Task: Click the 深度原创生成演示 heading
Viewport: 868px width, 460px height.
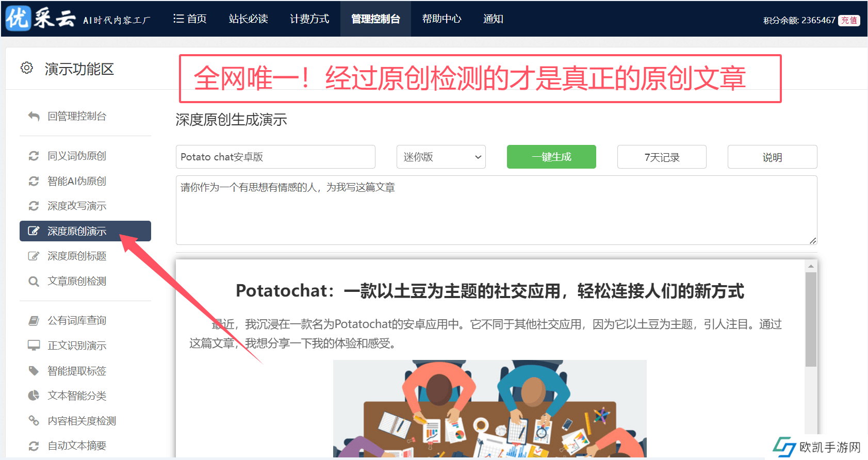Action: pos(231,120)
